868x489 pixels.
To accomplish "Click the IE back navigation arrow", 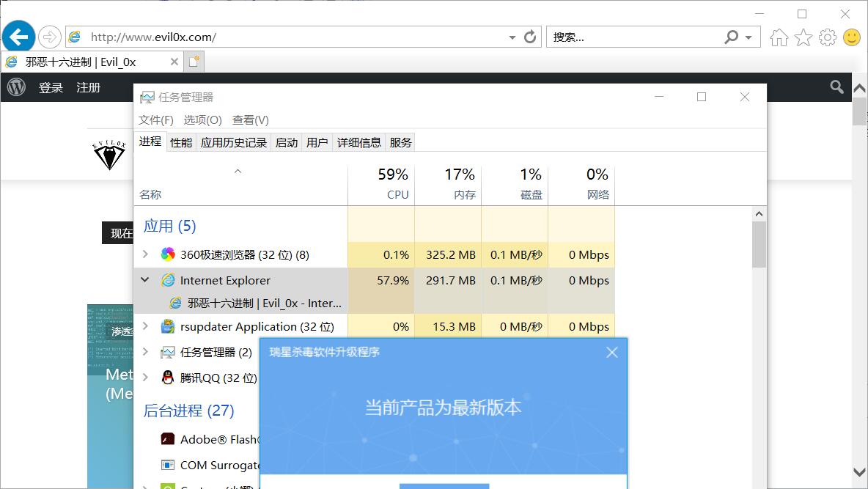I will click(18, 37).
